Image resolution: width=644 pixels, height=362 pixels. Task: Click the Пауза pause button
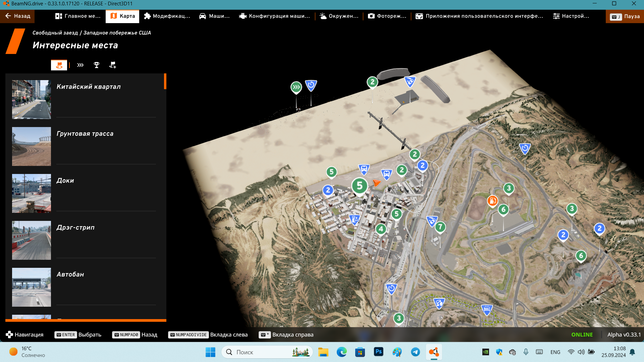(625, 16)
